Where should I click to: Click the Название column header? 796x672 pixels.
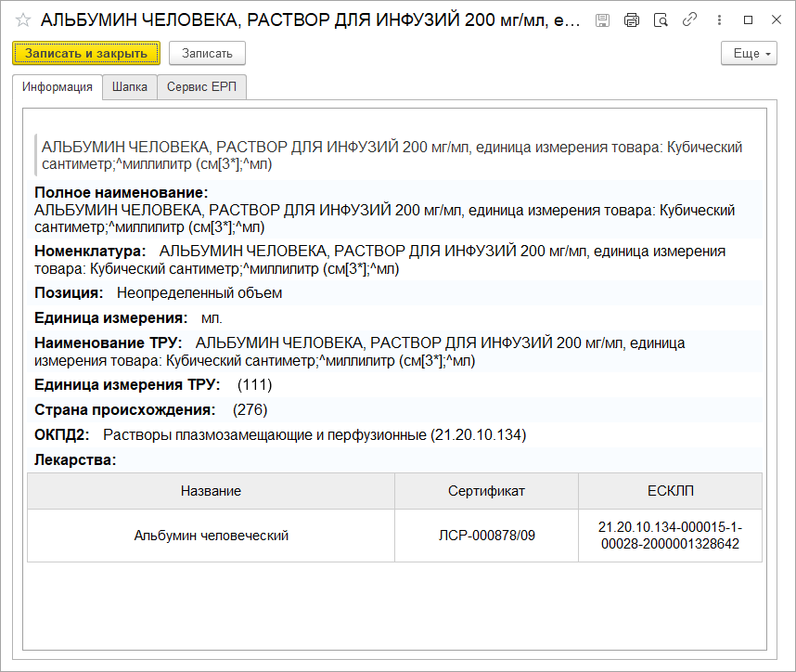[x=211, y=491]
